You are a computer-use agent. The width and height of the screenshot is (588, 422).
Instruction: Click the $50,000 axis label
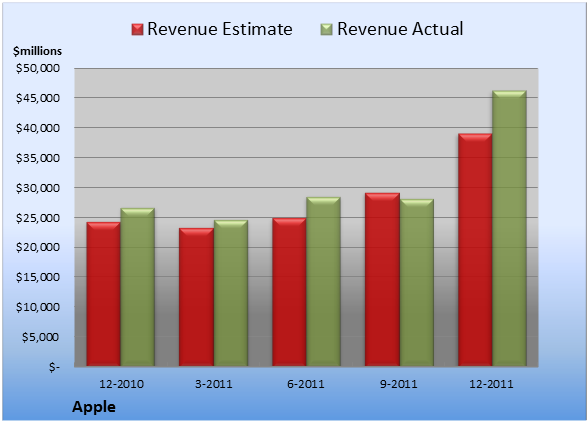pos(38,68)
